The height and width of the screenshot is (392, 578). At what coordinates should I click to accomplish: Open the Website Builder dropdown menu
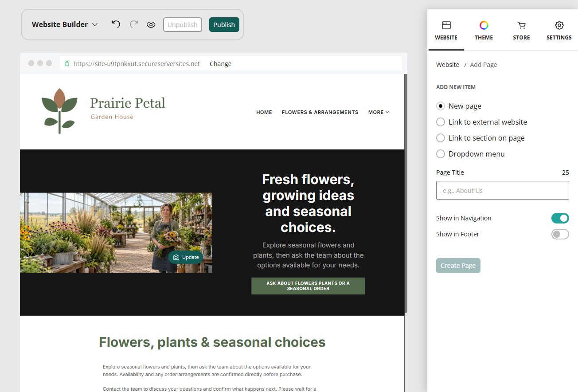pos(64,24)
